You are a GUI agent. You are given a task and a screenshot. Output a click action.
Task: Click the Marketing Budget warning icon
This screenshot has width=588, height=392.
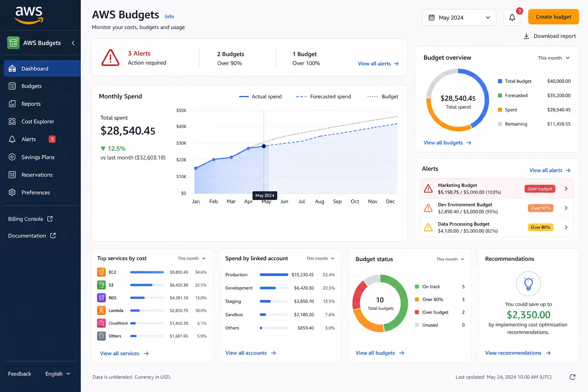click(428, 188)
